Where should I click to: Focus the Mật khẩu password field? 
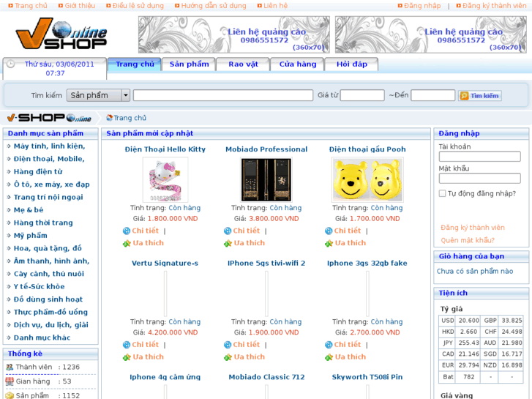[479, 179]
